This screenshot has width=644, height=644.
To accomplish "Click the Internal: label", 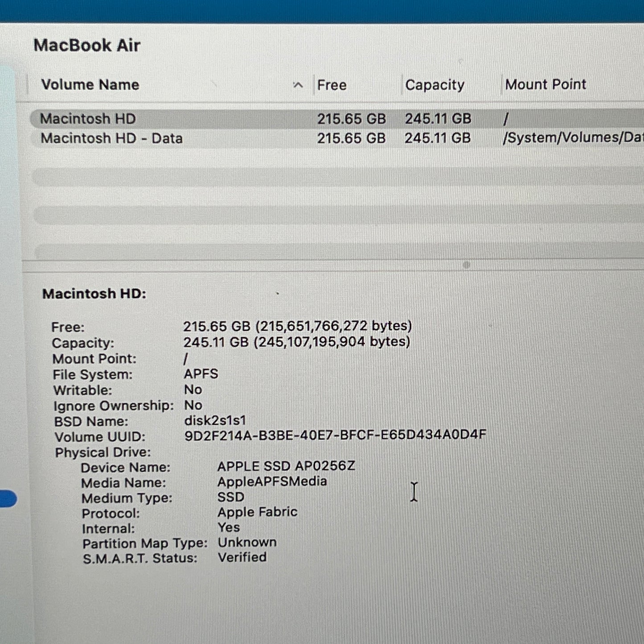I will tap(108, 529).
